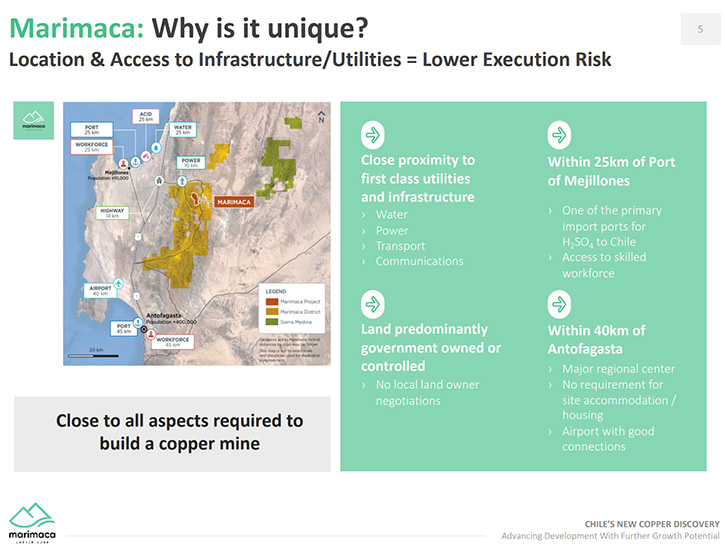
Task: Click the Marimaca District yellow legend swatch
Action: click(271, 312)
